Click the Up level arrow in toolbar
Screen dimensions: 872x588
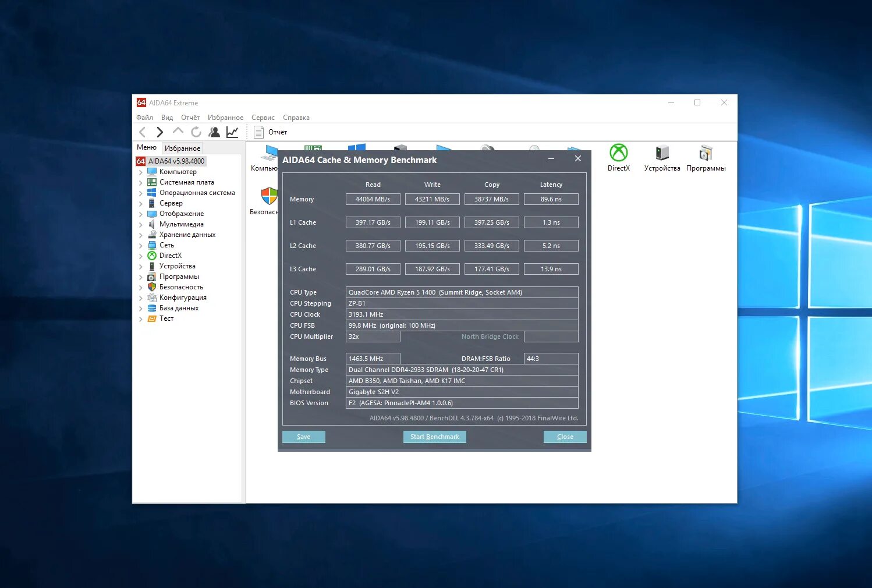[178, 132]
